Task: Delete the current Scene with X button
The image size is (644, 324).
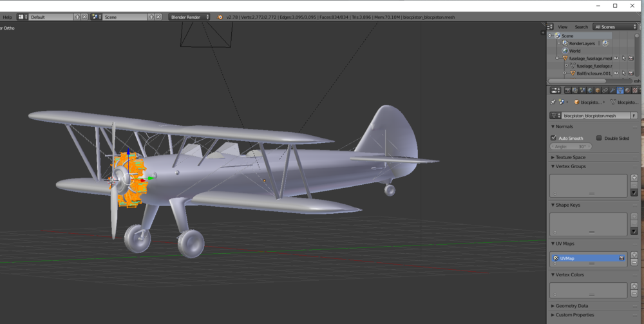Action: click(158, 17)
